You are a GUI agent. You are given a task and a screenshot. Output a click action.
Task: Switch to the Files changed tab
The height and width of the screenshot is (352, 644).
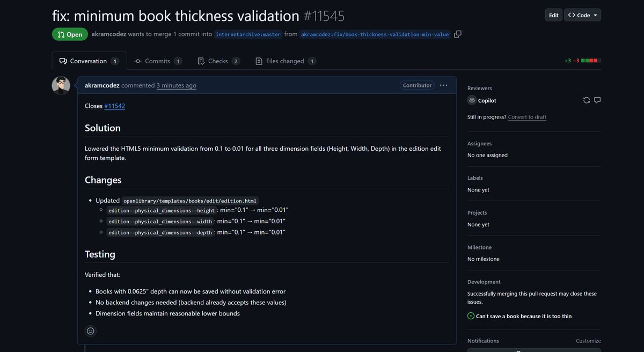point(286,61)
